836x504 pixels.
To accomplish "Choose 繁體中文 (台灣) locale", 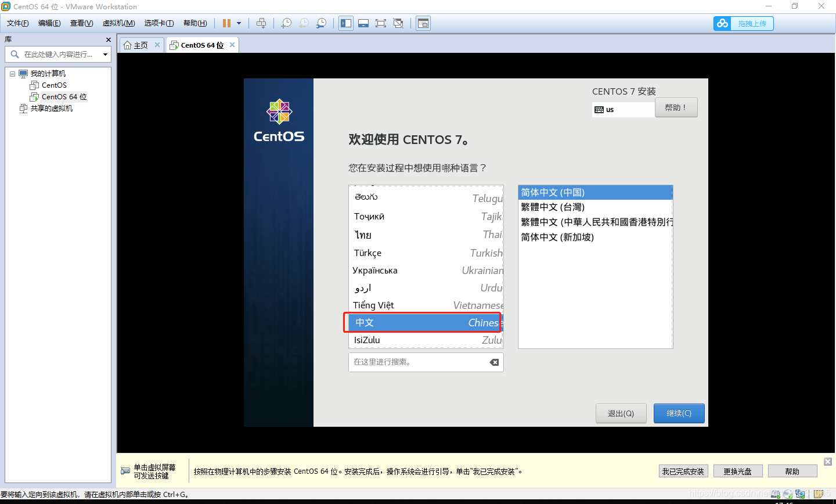I will 595,207.
